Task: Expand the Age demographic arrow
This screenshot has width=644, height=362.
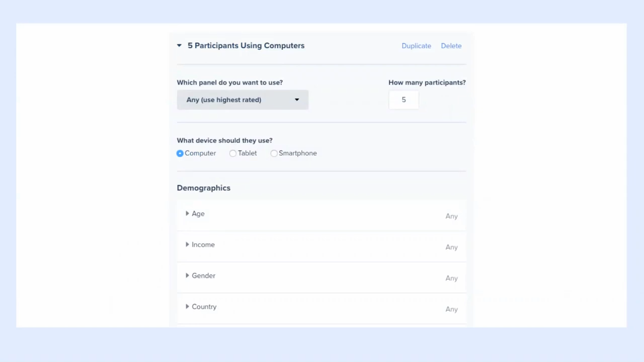Action: (187, 214)
